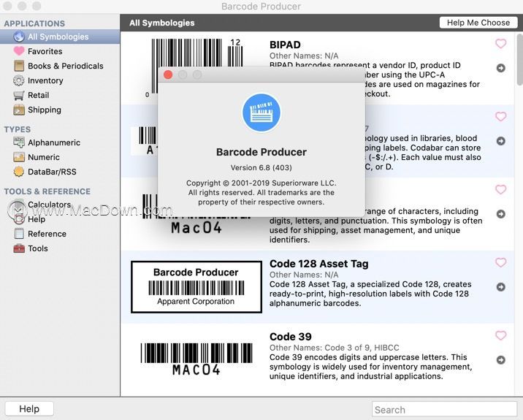
Task: Favorite Code 128 Asset Tag heart
Action: coord(500,262)
